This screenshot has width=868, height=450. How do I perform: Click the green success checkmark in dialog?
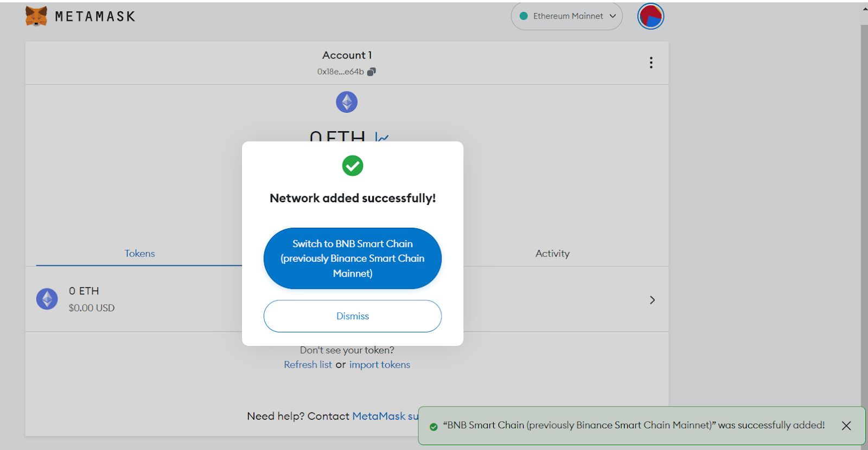point(353,165)
